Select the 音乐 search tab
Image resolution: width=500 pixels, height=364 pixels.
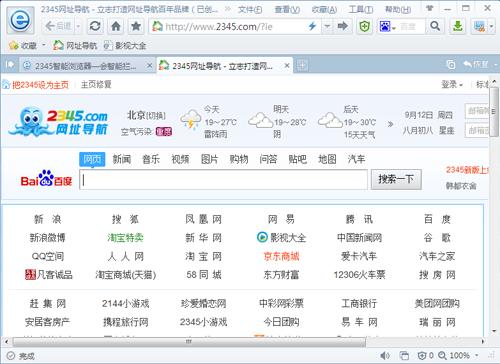(x=151, y=159)
